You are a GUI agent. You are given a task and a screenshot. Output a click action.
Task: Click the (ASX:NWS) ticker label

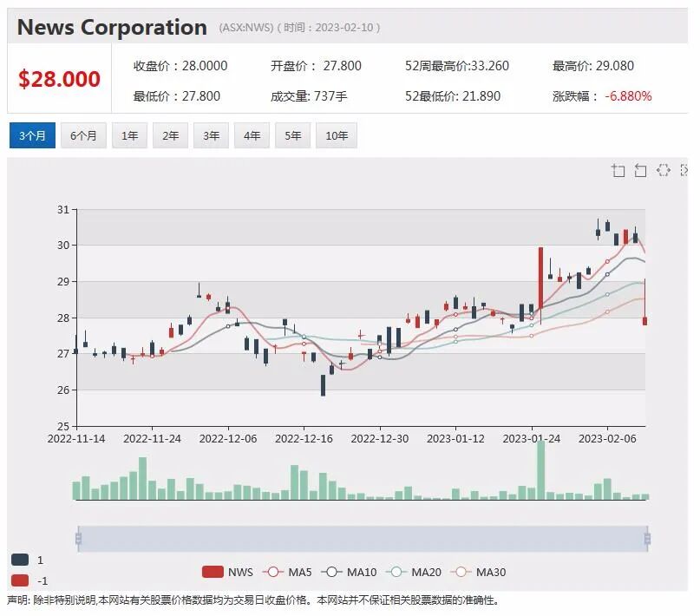coord(246,28)
